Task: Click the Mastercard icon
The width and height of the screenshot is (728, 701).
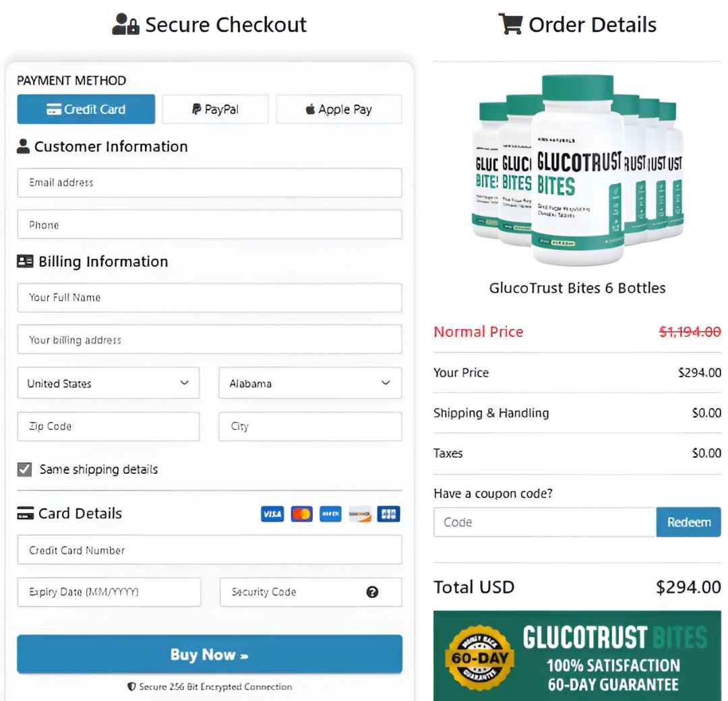Action: coord(301,514)
